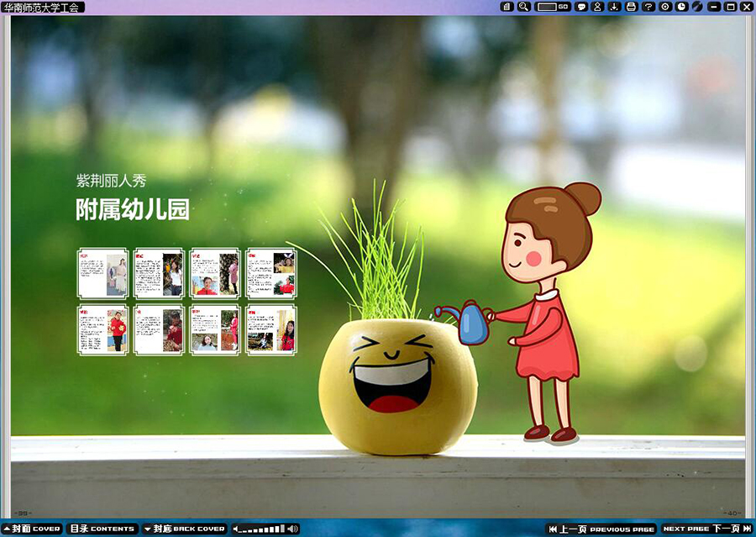Open first thumbnail in top row

coord(102,274)
